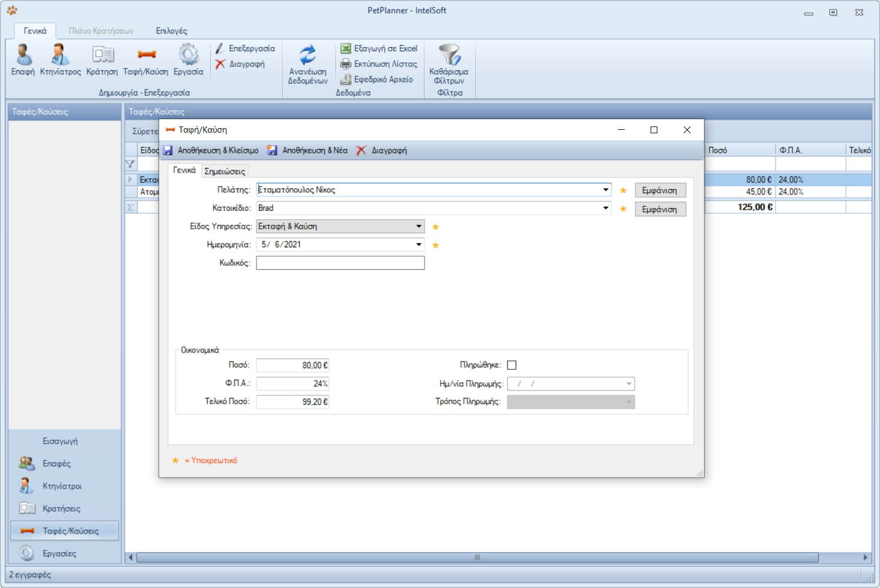
Task: Click the Επαφή contact icon in ribbon
Action: point(23,59)
